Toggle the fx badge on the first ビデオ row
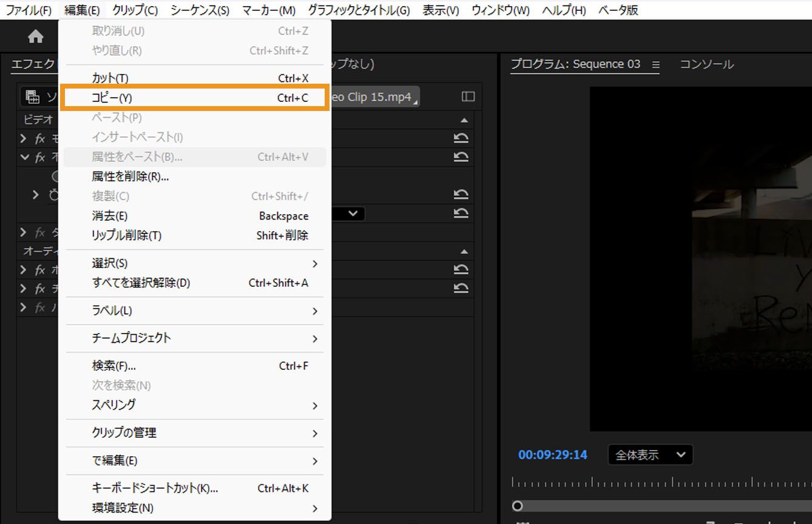This screenshot has height=524, width=812. point(40,139)
